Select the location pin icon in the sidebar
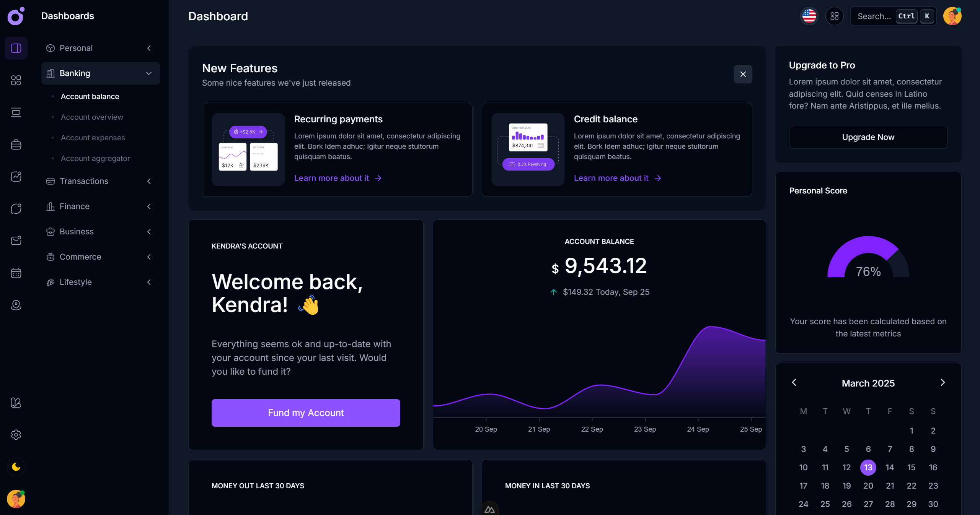The height and width of the screenshot is (515, 980). click(x=16, y=305)
